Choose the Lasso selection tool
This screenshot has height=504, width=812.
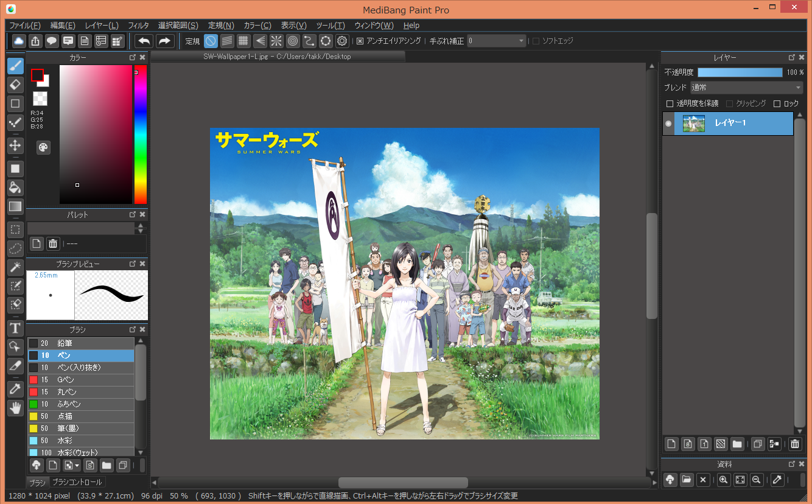[16, 248]
